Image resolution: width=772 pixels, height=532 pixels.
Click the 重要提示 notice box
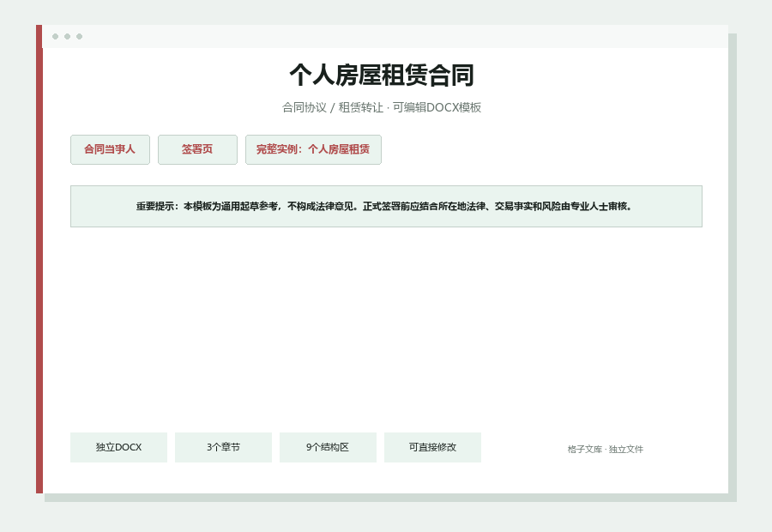click(x=386, y=207)
